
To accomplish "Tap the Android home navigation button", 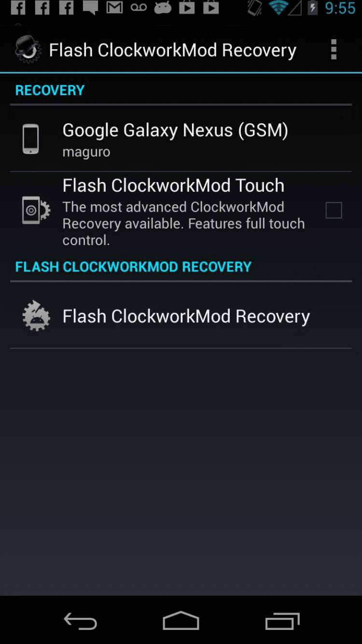I will 181,621.
